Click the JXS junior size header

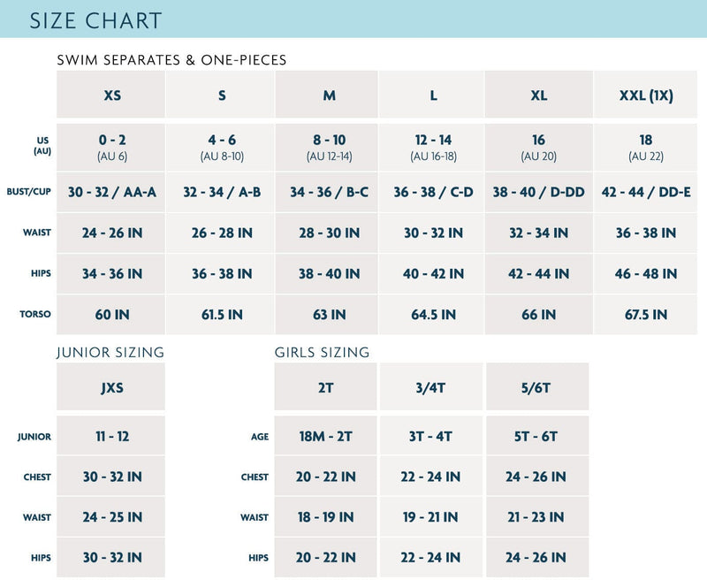(111, 386)
